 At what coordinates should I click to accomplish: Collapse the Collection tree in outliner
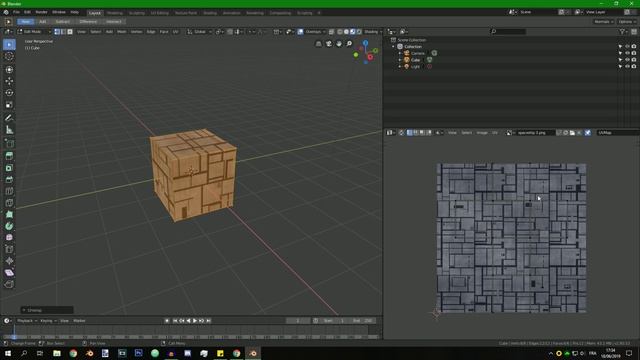[393, 47]
